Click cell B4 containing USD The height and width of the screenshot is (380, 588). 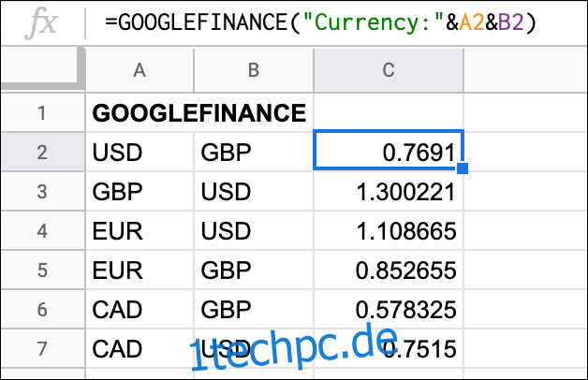(254, 230)
